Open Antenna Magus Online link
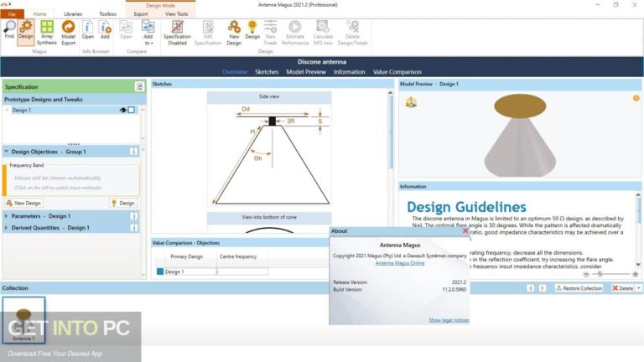Image resolution: width=644 pixels, height=362 pixels. pyautogui.click(x=400, y=263)
